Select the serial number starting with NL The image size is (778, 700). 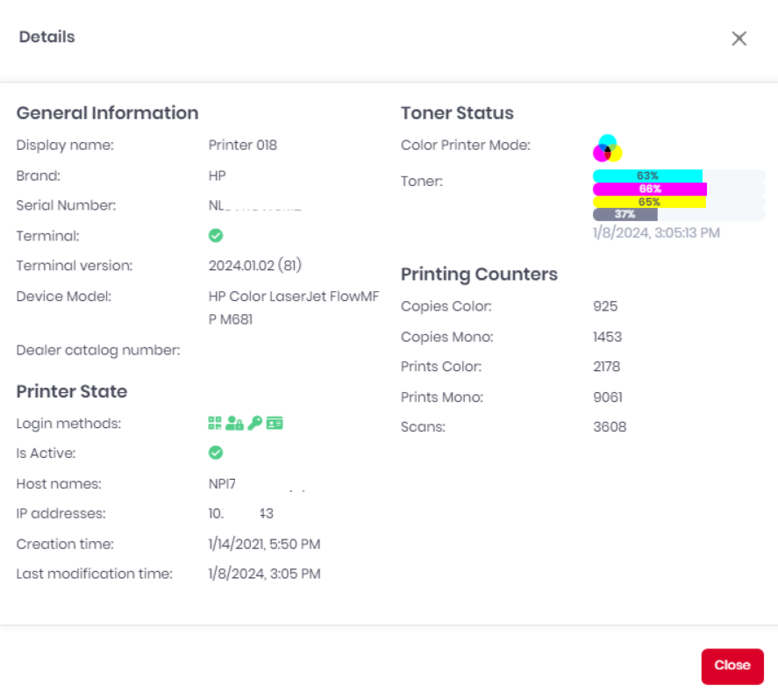255,205
